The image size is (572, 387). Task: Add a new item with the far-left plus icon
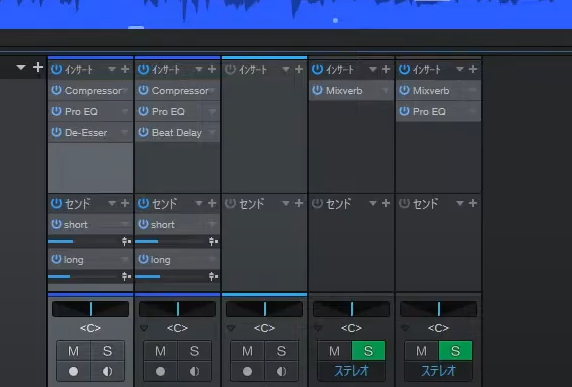[38, 67]
